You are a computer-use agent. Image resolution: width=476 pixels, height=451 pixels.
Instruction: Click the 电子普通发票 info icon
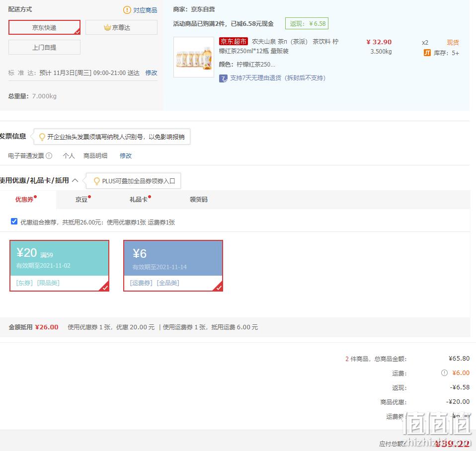coord(49,155)
